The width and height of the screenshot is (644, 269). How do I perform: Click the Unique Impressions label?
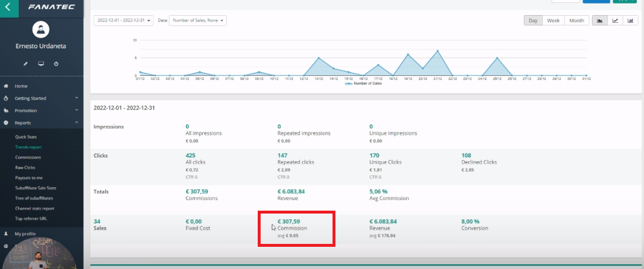[x=393, y=133]
